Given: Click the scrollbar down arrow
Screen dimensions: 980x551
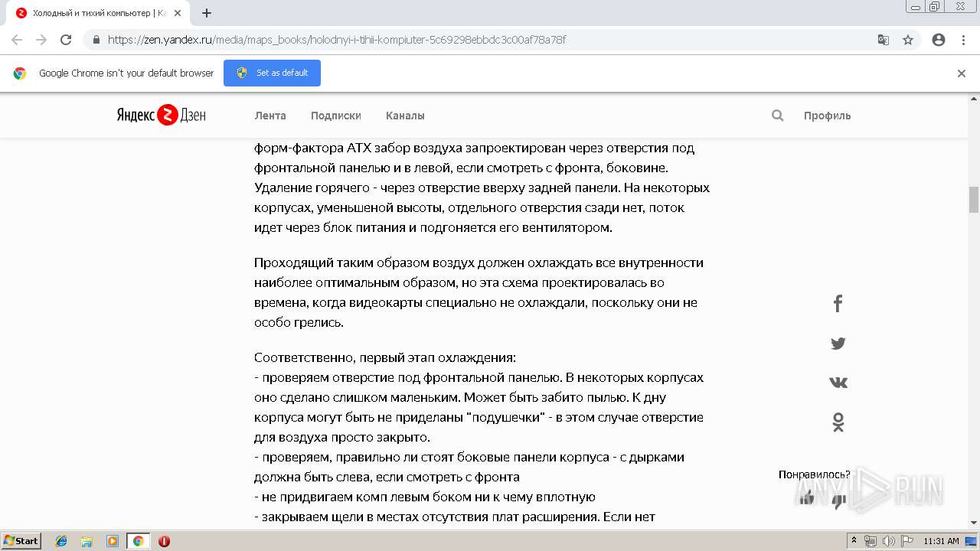Looking at the screenshot, I should (974, 523).
